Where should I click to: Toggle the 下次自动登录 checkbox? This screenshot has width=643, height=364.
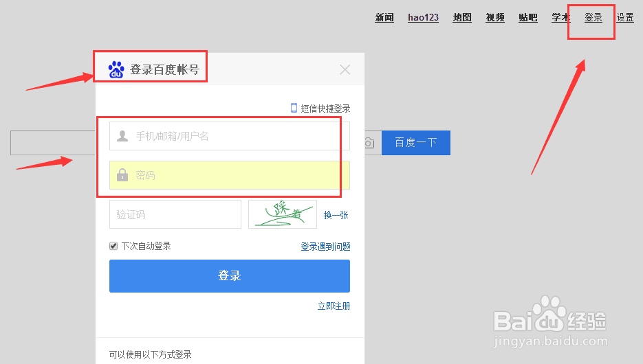coord(113,246)
